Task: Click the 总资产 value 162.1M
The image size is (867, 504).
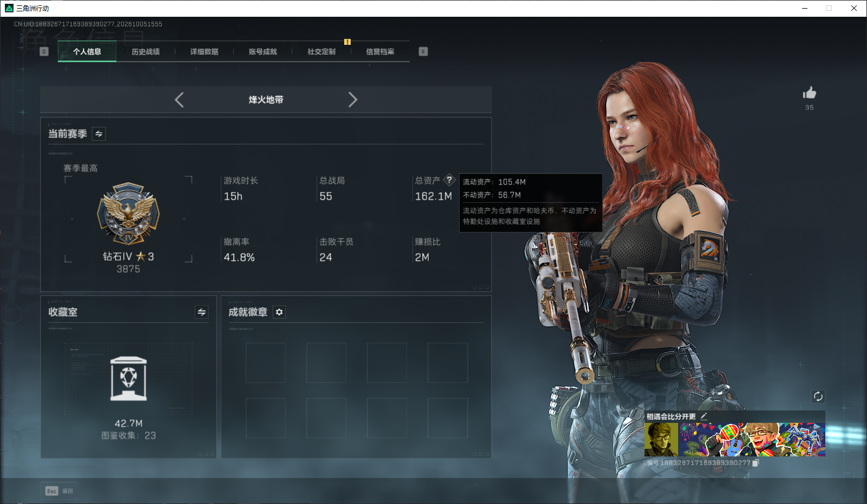Action: [433, 196]
